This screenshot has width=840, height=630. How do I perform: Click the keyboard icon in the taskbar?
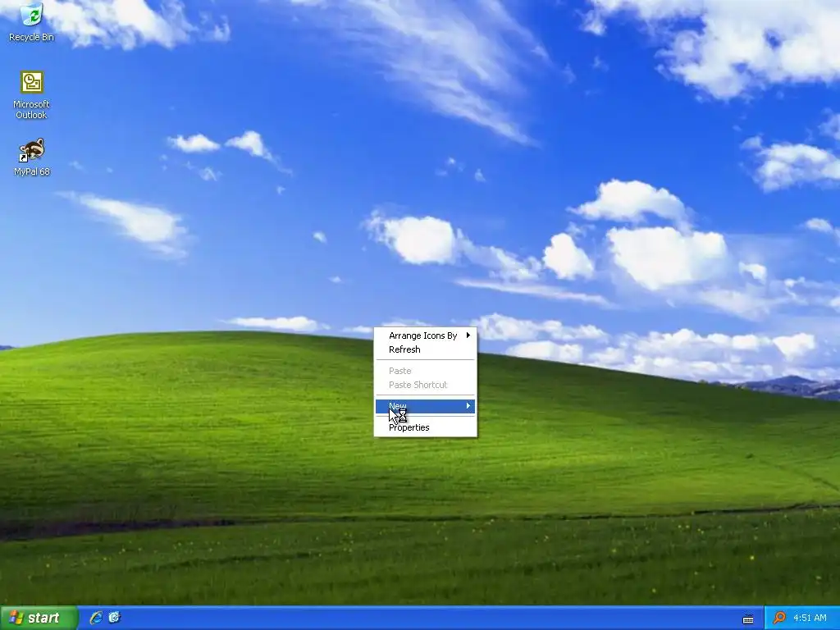coord(748,619)
